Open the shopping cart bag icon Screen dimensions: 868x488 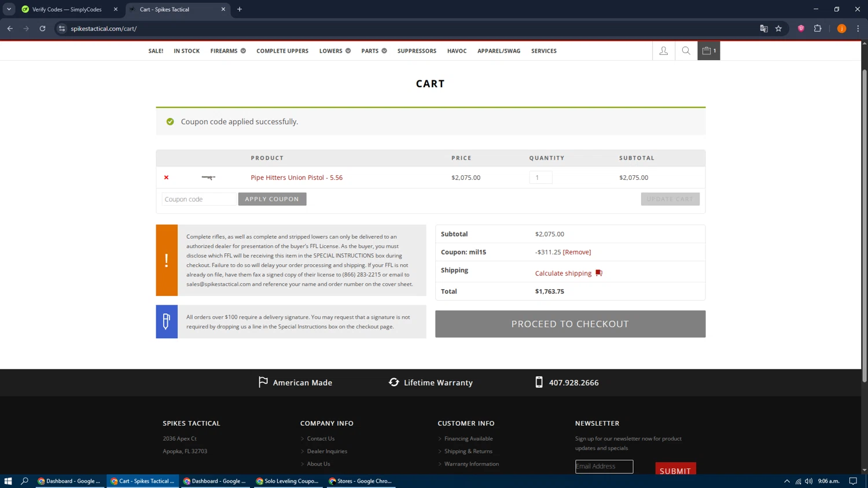tap(708, 51)
